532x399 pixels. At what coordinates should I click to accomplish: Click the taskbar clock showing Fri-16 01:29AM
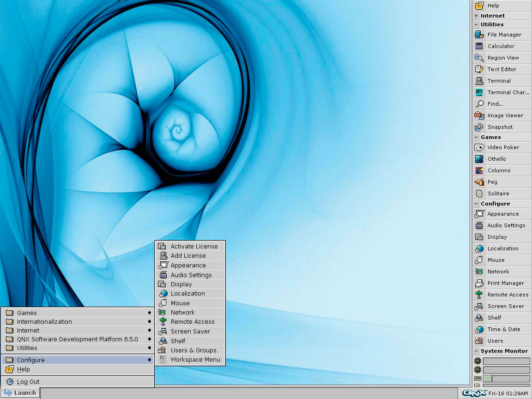click(x=508, y=393)
